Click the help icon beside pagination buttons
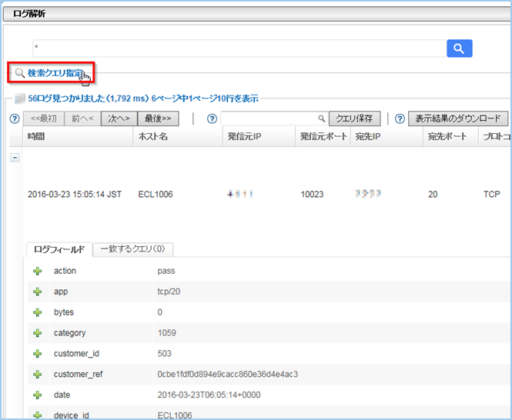The height and width of the screenshot is (420, 512). 13,118
